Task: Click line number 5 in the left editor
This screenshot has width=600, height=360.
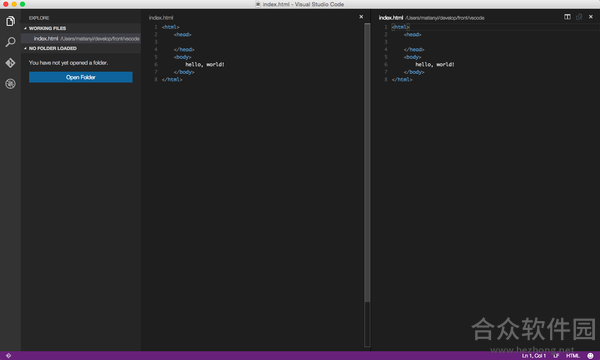Action: [x=156, y=57]
